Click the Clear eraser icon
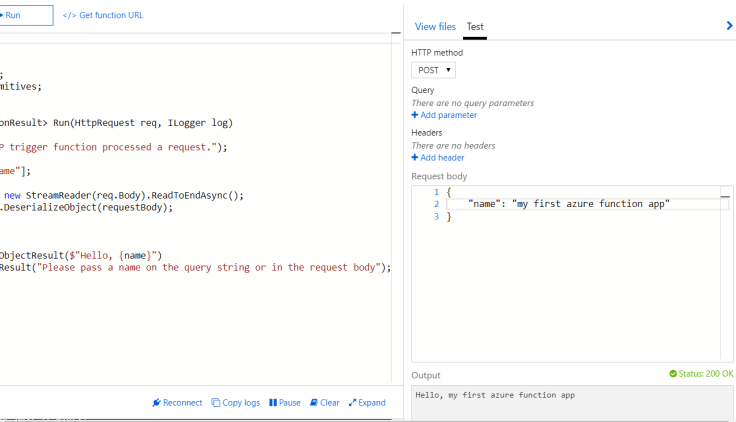Image resolution: width=736 pixels, height=422 pixels. [314, 403]
